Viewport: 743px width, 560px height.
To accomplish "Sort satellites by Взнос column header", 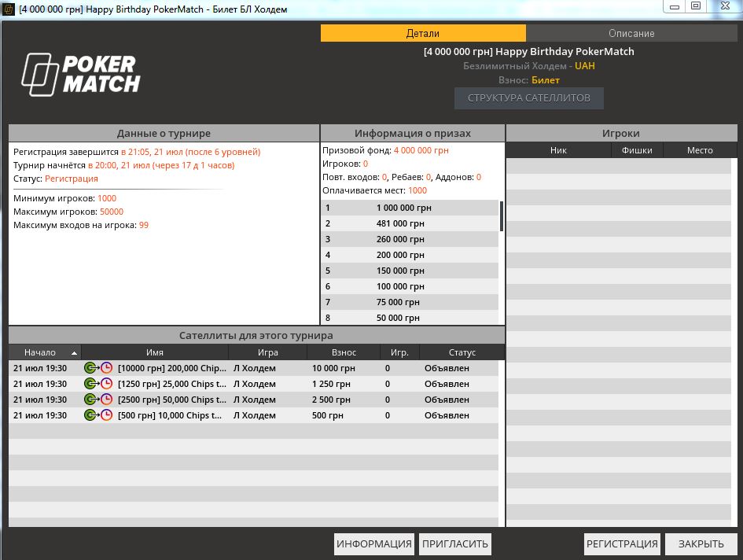I will pos(344,352).
